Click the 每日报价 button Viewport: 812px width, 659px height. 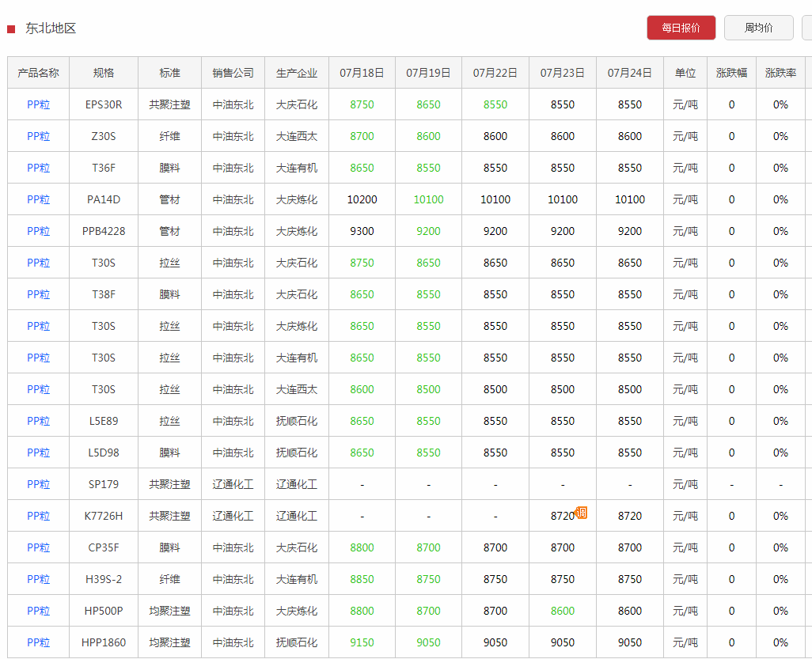[x=681, y=28]
